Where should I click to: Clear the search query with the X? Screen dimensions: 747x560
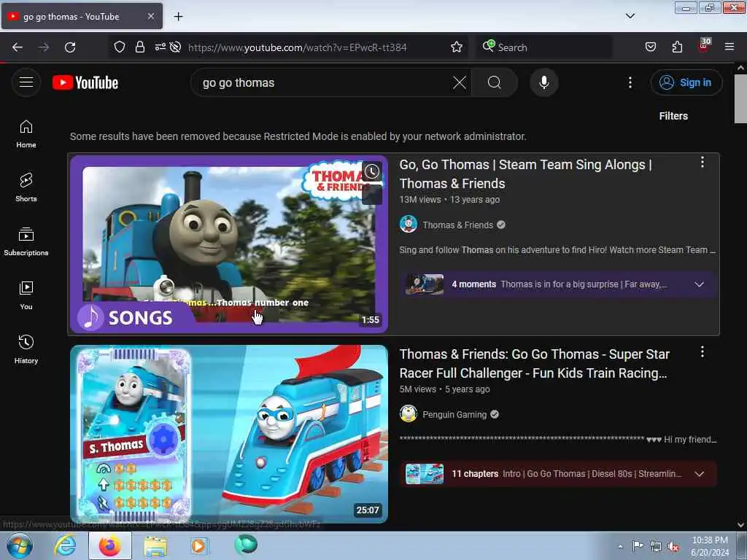click(460, 82)
